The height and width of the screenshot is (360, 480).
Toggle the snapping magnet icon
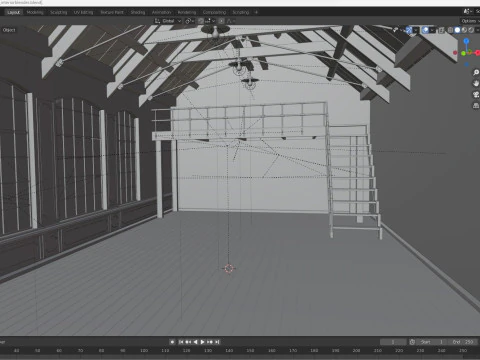[x=200, y=21]
